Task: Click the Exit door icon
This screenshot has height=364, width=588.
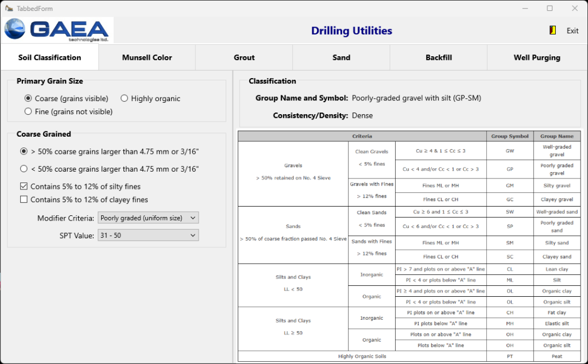Action: click(x=553, y=30)
